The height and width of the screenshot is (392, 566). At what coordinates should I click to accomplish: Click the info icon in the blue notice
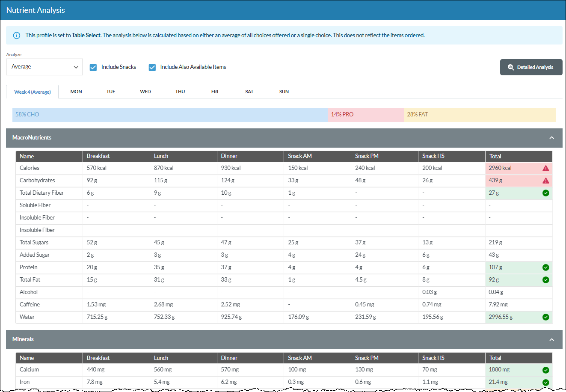[x=16, y=36]
